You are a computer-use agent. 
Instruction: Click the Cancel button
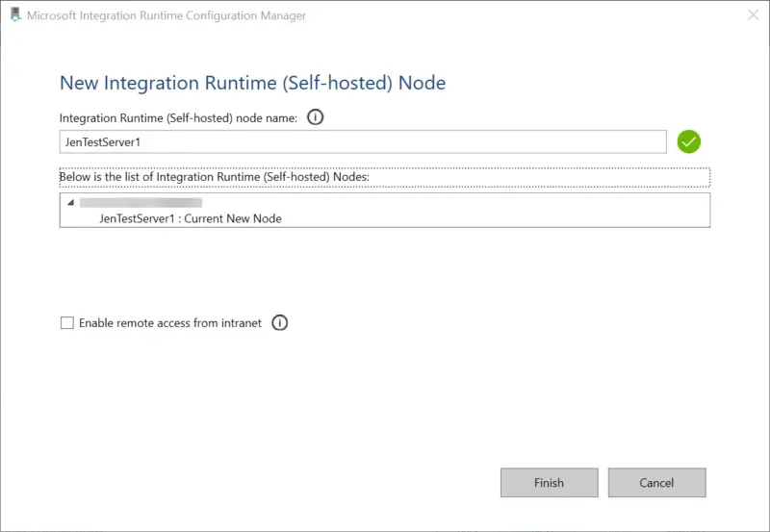657,483
